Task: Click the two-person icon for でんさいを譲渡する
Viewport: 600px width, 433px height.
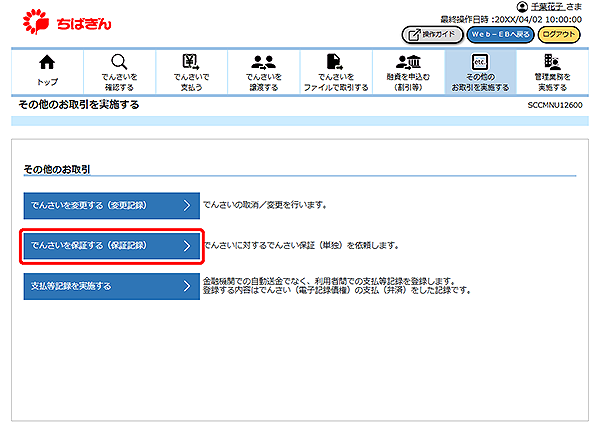Action: click(264, 62)
